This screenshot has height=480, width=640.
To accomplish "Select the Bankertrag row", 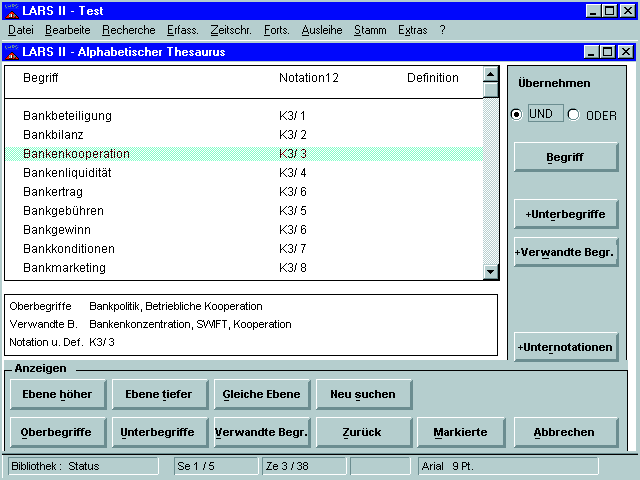I will (244, 192).
